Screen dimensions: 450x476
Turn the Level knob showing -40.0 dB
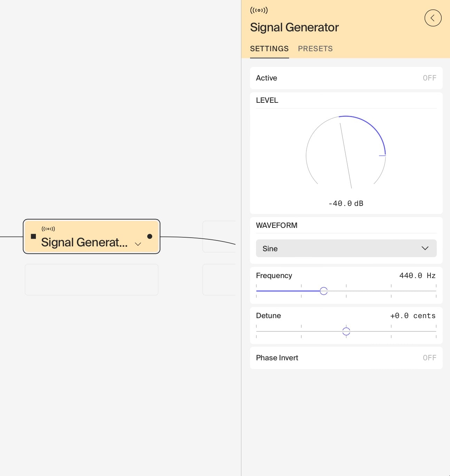tap(346, 155)
